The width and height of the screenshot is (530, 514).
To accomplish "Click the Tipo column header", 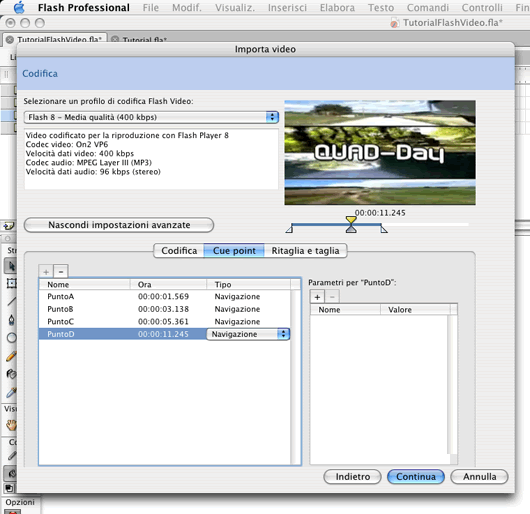I will pyautogui.click(x=248, y=285).
